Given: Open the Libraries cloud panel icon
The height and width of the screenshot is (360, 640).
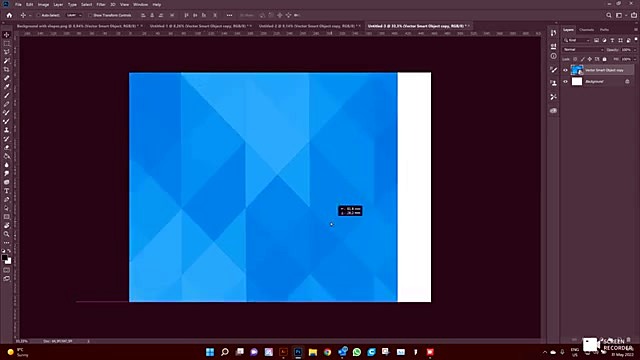Looking at the screenshot, I should point(553,111).
